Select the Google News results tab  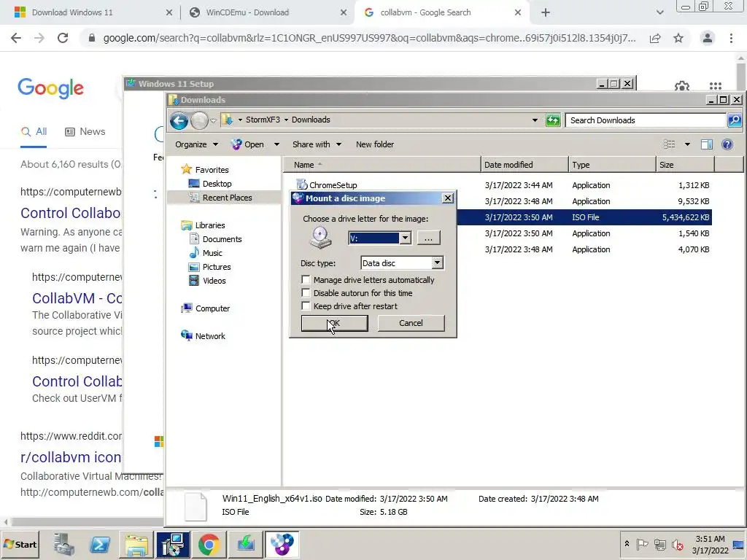click(x=85, y=131)
